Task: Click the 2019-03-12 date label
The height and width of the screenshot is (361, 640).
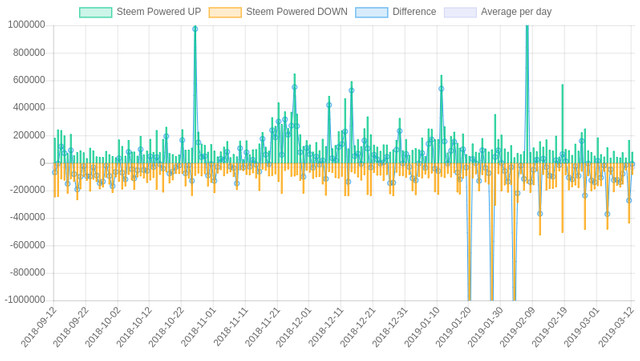Action: pos(616,327)
